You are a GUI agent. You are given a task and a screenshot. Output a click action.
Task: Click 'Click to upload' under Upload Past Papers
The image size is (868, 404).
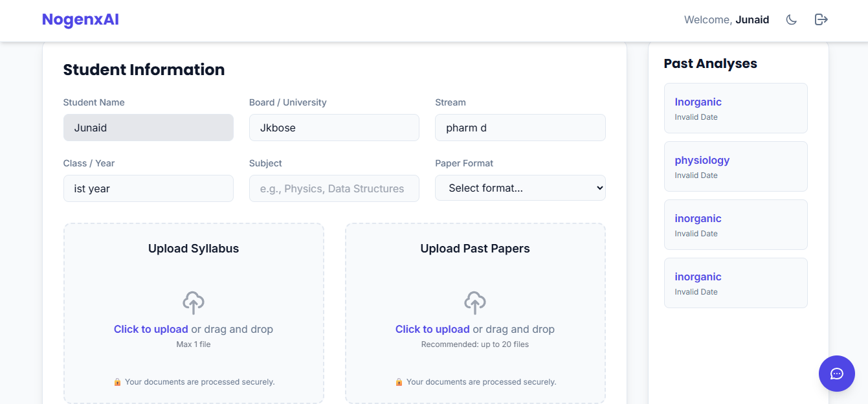(x=432, y=329)
